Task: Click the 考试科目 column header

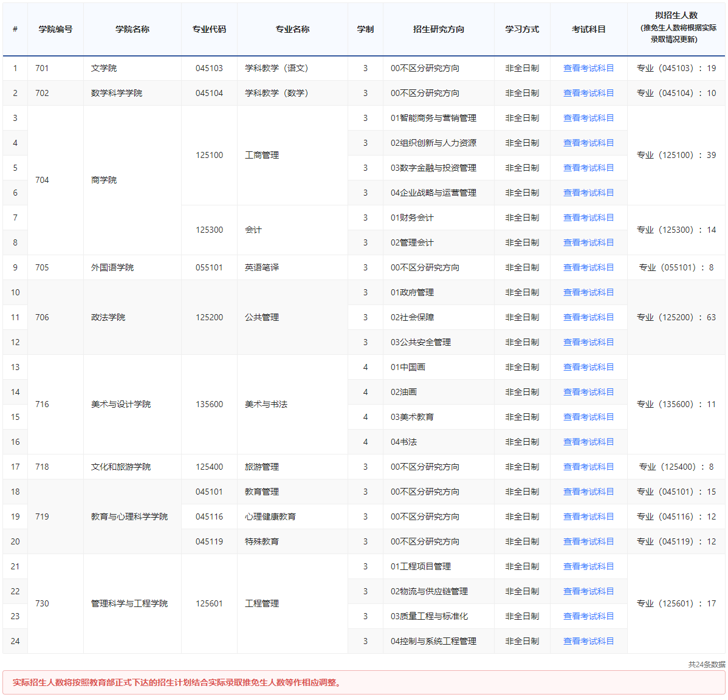Action: (x=589, y=29)
